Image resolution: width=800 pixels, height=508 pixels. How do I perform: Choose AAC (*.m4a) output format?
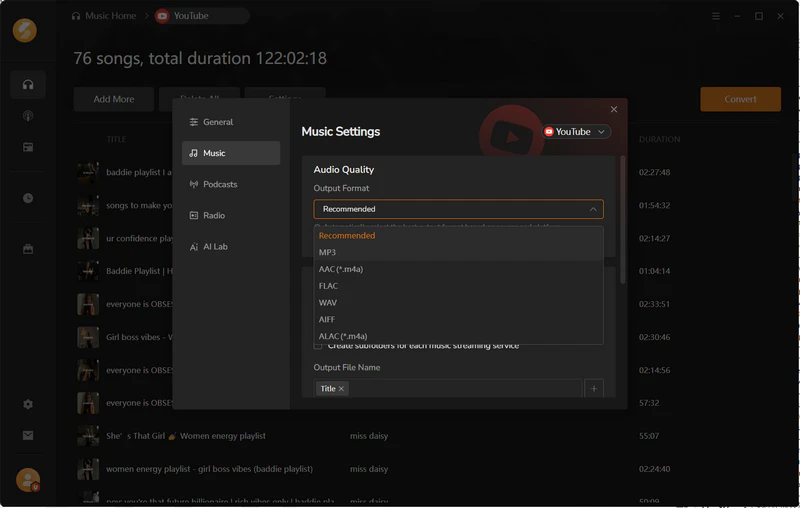pos(458,269)
